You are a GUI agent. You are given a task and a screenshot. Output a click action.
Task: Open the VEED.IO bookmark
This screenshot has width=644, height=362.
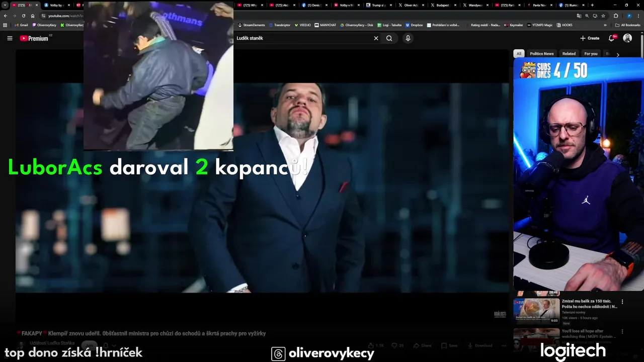pos(302,25)
